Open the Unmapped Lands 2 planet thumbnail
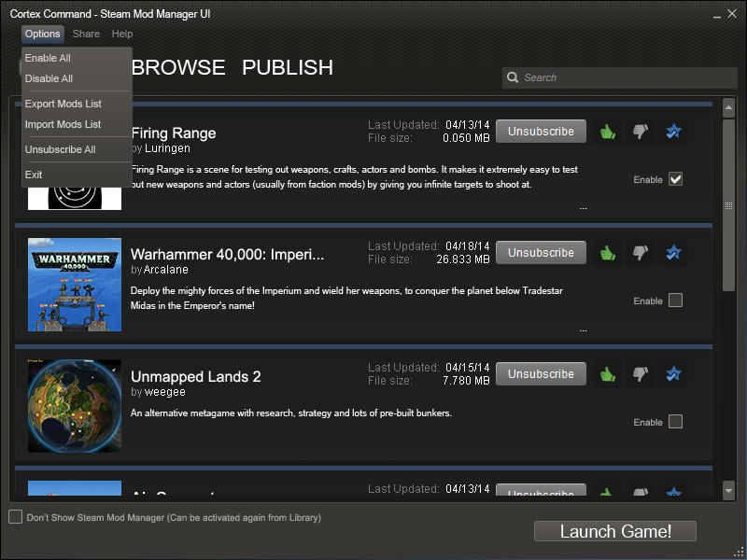Image resolution: width=747 pixels, height=560 pixels. pos(75,406)
